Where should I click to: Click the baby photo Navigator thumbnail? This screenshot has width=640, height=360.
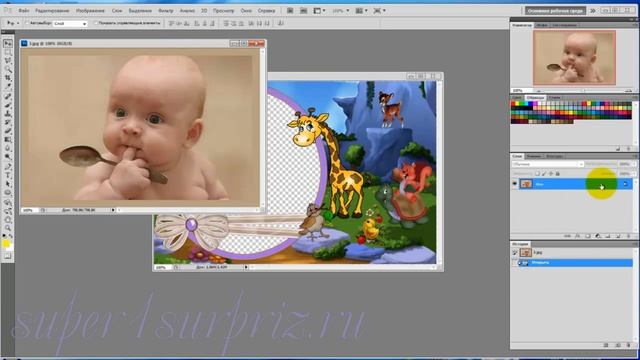pyautogui.click(x=574, y=58)
